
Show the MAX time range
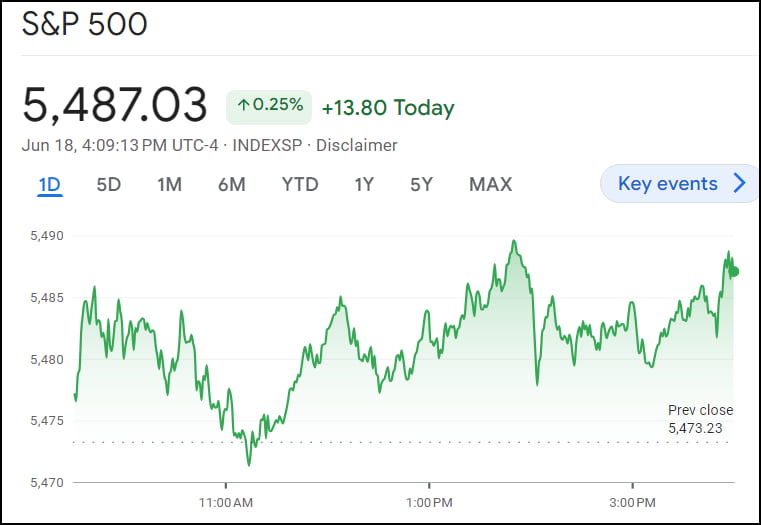[x=491, y=185]
